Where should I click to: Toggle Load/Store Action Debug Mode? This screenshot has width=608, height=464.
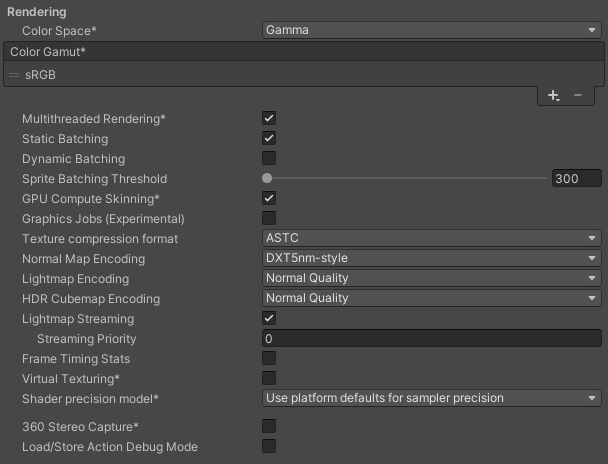(269, 447)
